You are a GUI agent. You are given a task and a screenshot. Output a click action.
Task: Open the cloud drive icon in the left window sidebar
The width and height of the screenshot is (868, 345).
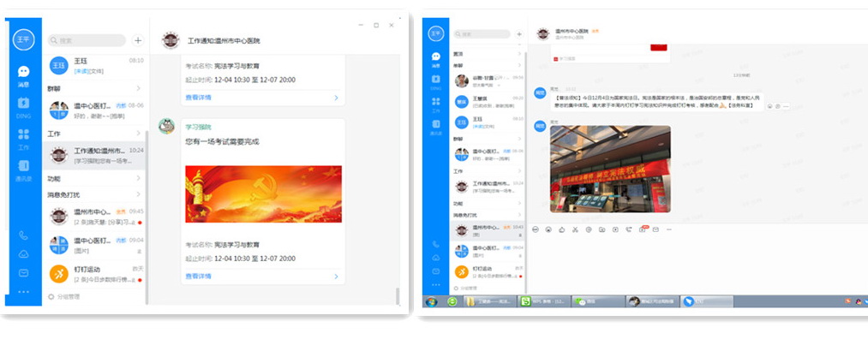[23, 254]
